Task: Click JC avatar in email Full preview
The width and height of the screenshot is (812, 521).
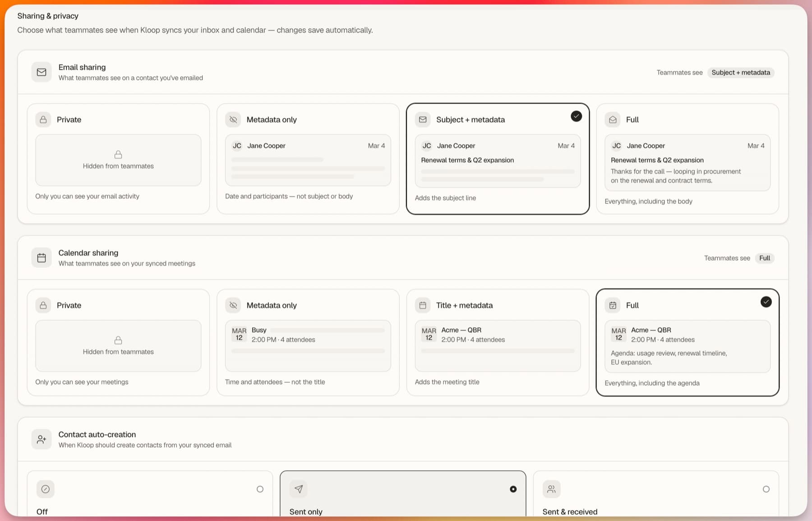Action: 617,146
